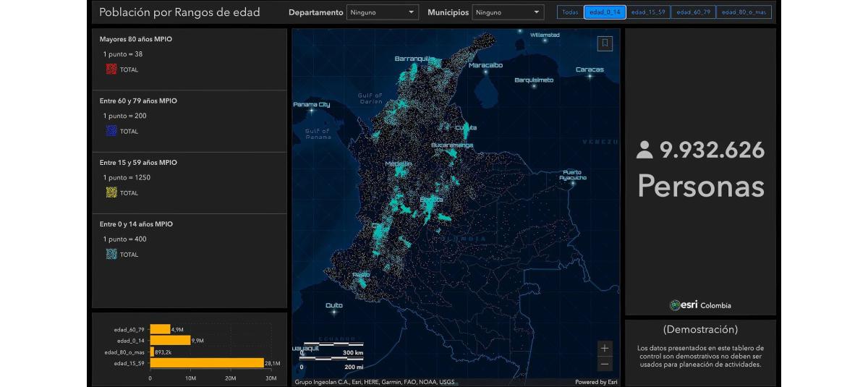Open the map bookmarks icon
The width and height of the screenshot is (868, 387).
(605, 43)
